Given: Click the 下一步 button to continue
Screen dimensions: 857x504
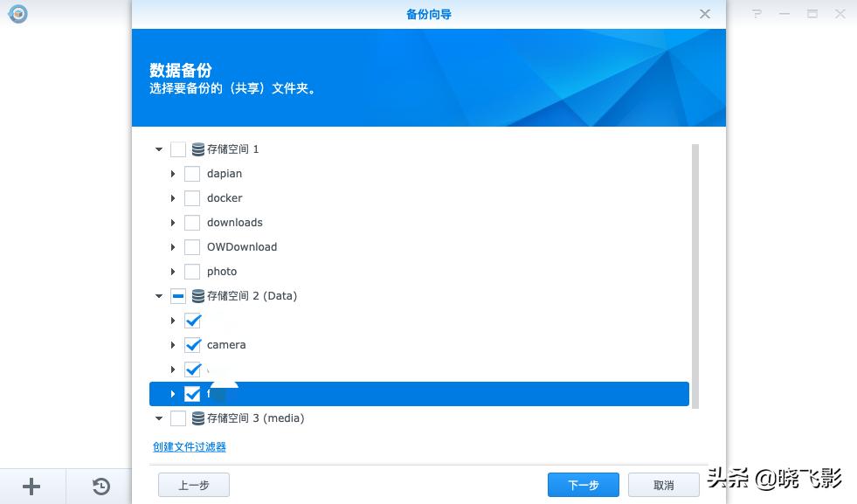Looking at the screenshot, I should [x=583, y=484].
